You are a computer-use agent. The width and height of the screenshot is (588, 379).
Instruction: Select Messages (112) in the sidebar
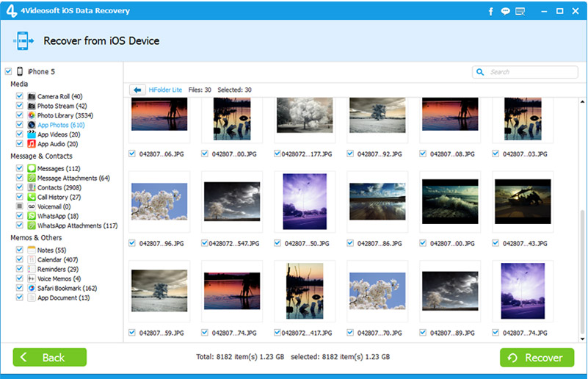tap(60, 168)
